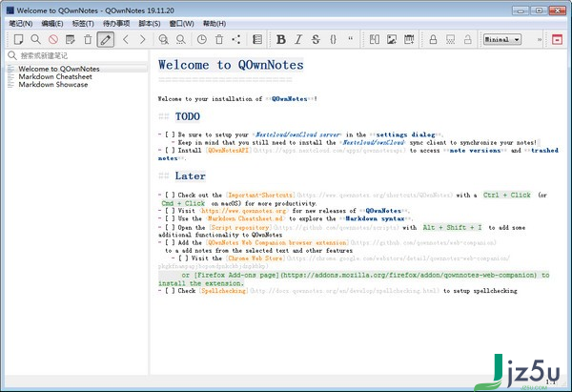Screen dimensions: 572x392
Task: Open the todo list icon
Action: tap(257, 39)
